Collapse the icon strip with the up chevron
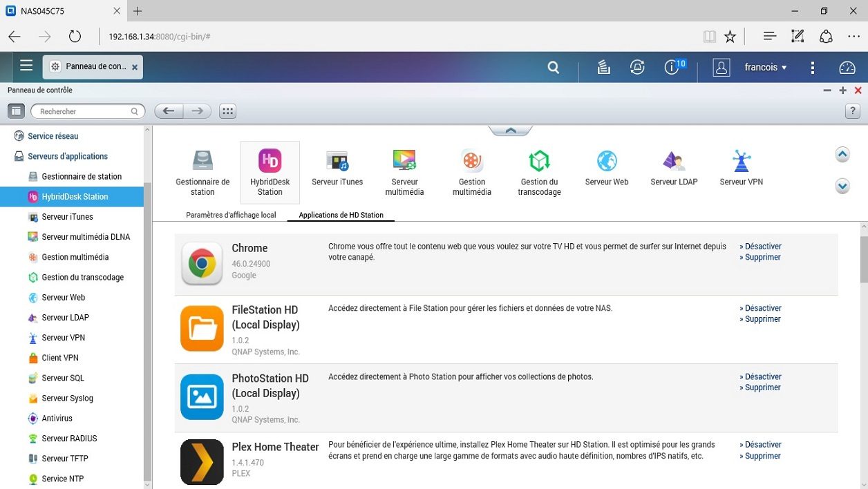868x489 pixels. point(510,130)
